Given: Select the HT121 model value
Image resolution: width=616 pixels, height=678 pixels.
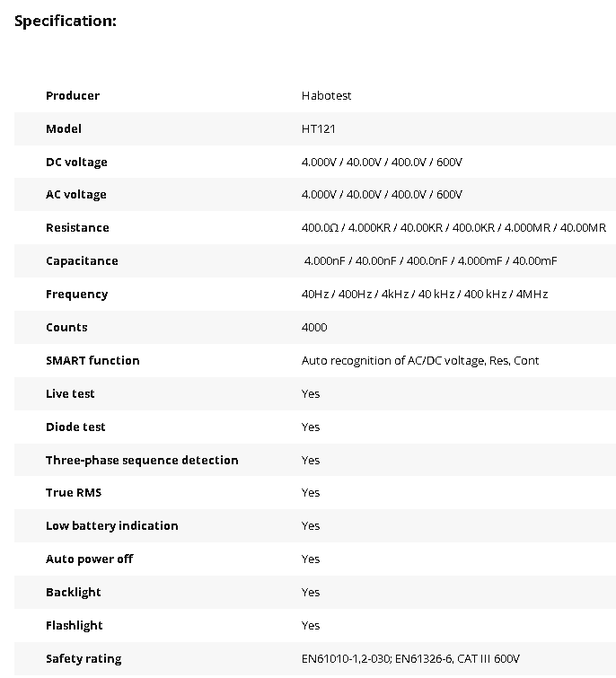Looking at the screenshot, I should tap(317, 129).
